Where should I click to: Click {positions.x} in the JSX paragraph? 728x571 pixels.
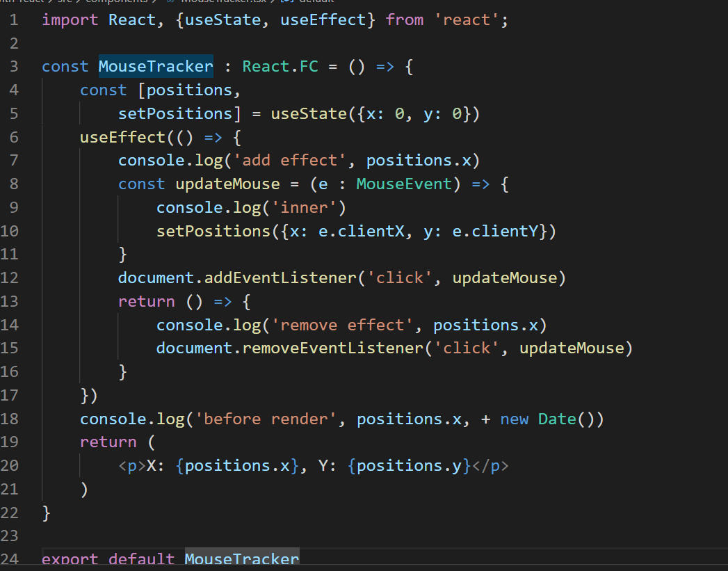coord(237,465)
